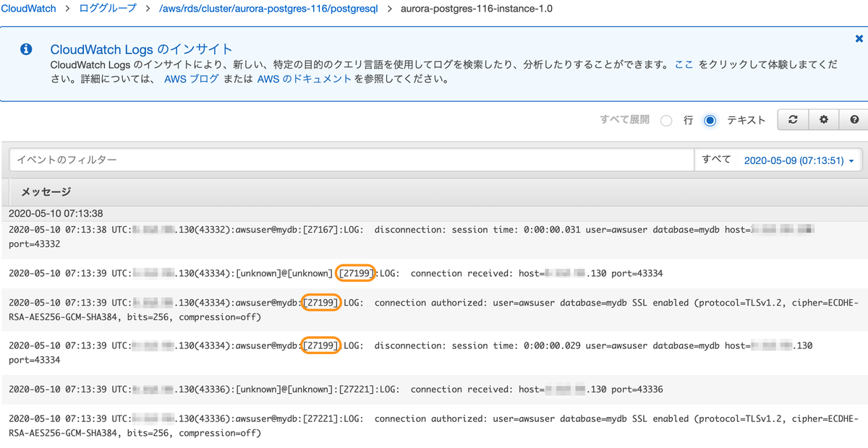The height and width of the screenshot is (448, 868).
Task: Go to CloudWatch breadcrumb link
Action: 28,9
